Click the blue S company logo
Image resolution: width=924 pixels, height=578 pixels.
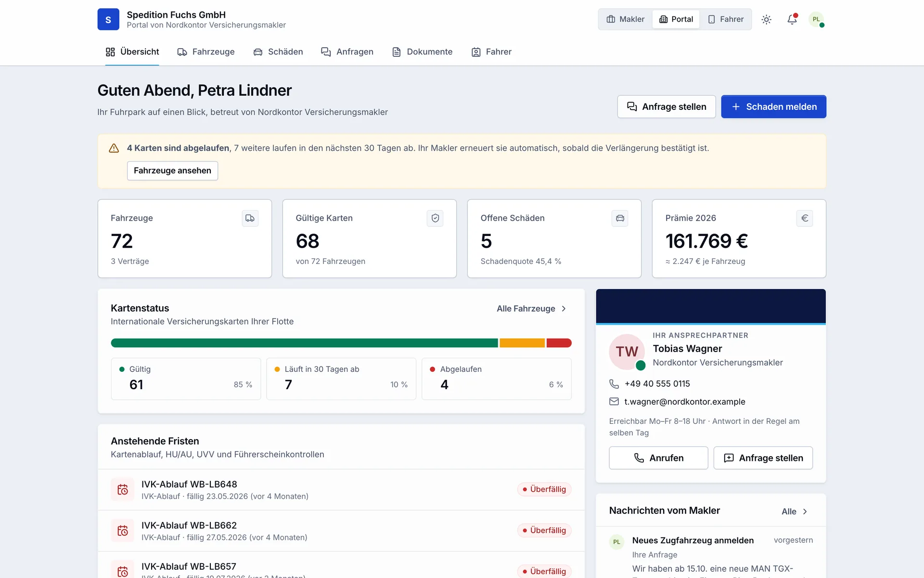click(x=108, y=19)
